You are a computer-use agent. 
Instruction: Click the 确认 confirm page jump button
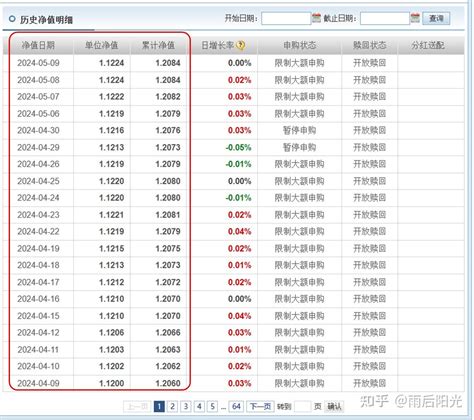click(x=334, y=406)
